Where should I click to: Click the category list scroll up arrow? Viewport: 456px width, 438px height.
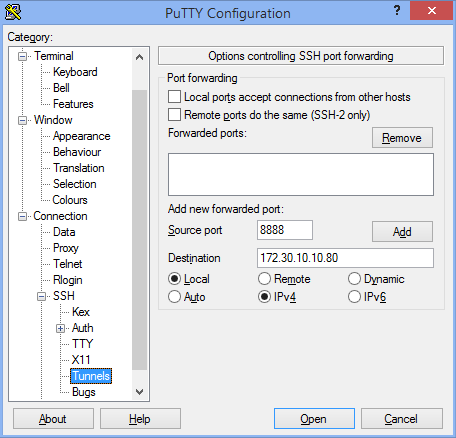point(140,57)
